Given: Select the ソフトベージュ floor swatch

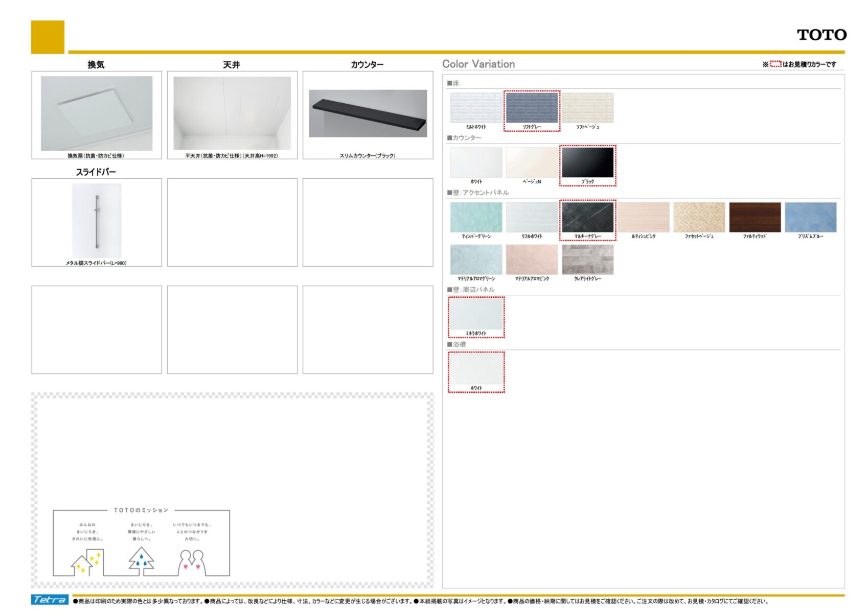Looking at the screenshot, I should click(x=587, y=108).
